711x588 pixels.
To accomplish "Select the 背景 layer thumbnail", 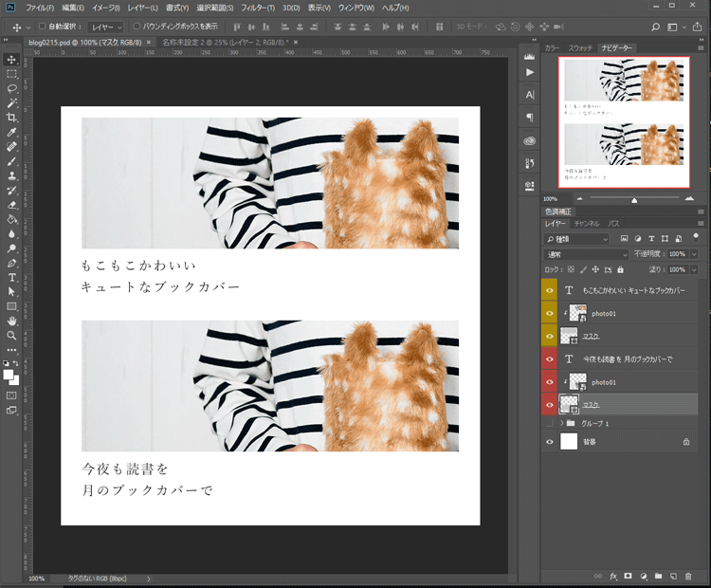I will tap(569, 441).
